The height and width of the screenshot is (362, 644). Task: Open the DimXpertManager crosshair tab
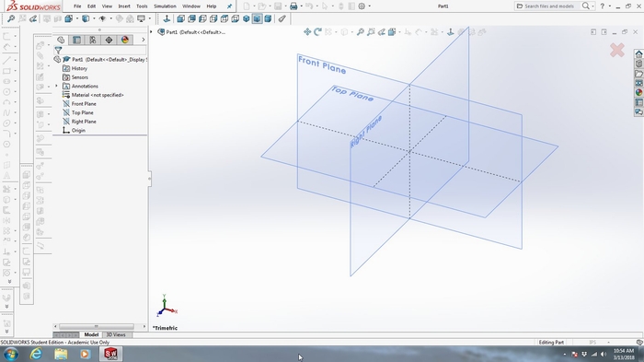109,40
